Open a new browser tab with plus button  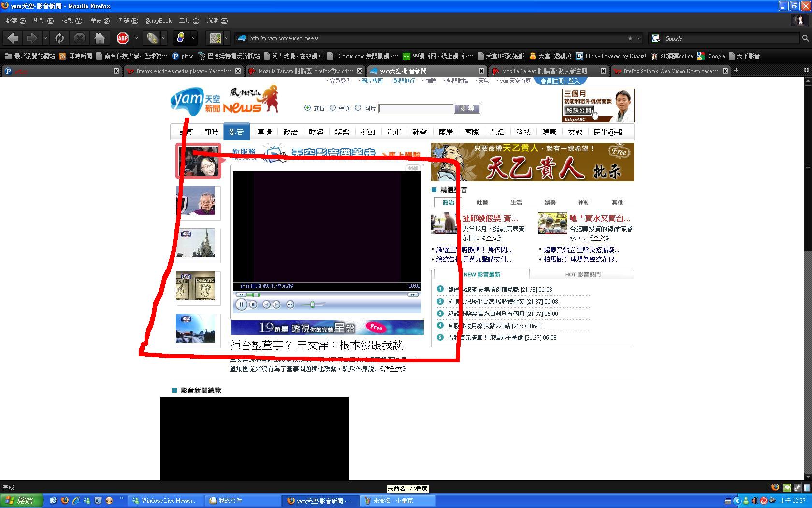click(x=736, y=71)
